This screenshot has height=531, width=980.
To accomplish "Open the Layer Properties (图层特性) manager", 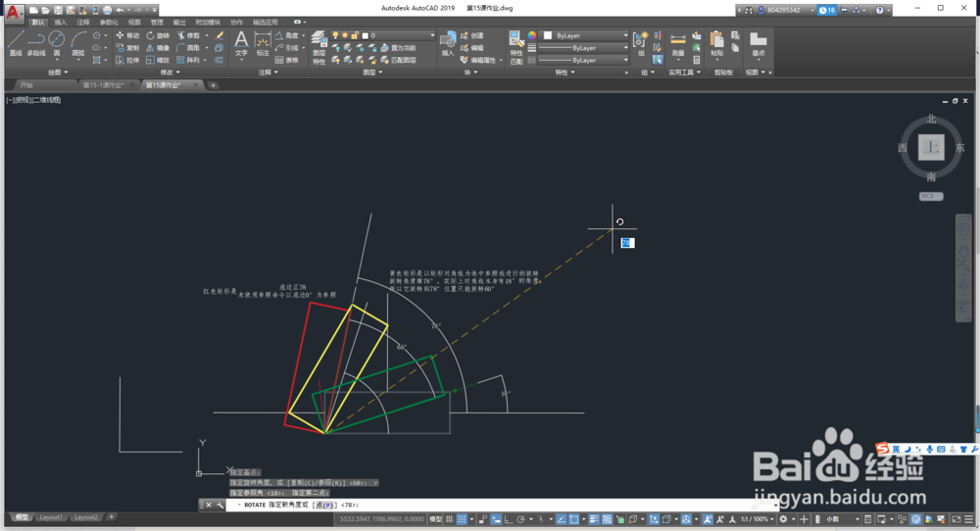I will pos(318,47).
